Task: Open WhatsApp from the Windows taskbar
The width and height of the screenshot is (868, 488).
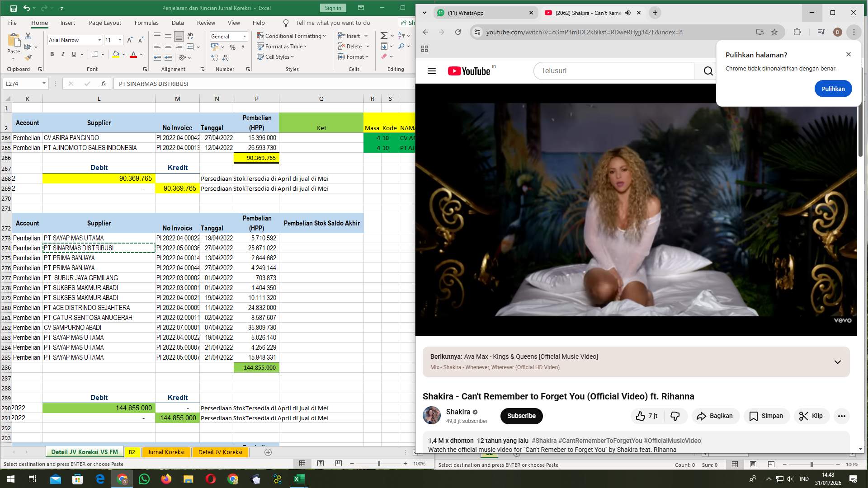Action: click(x=144, y=479)
